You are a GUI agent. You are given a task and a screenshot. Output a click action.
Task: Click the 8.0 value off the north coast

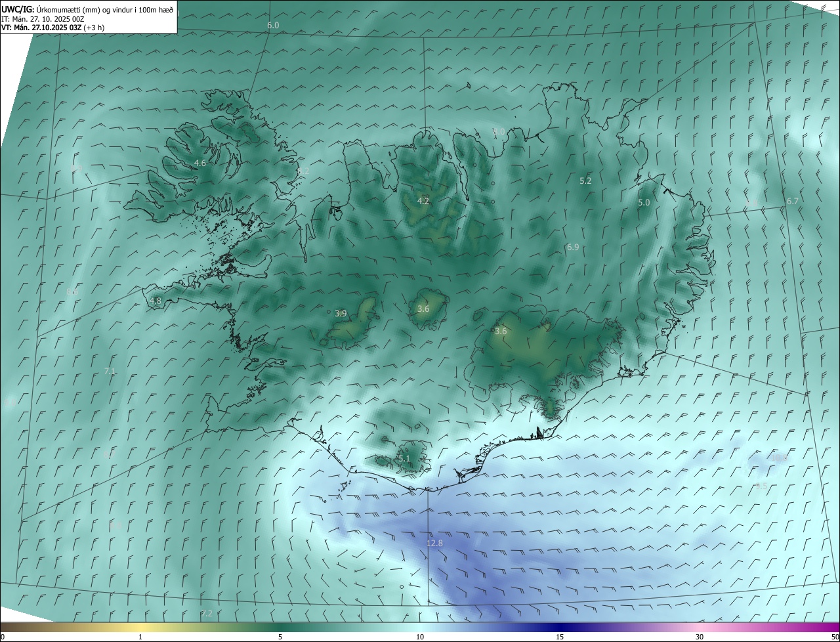pyautogui.click(x=499, y=131)
